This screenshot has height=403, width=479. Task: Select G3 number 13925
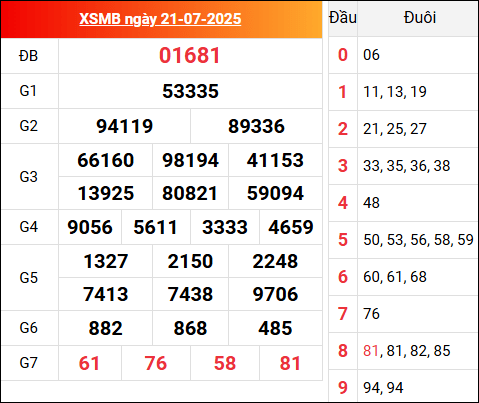point(106,193)
